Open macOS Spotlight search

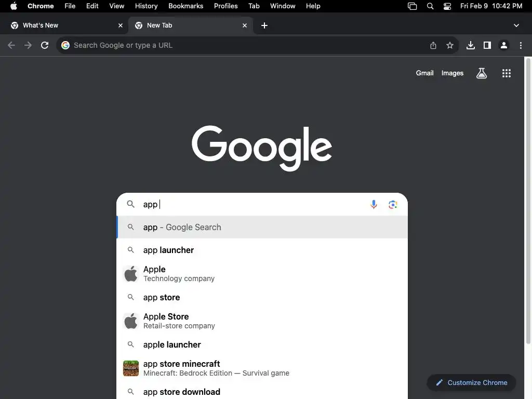[430, 6]
